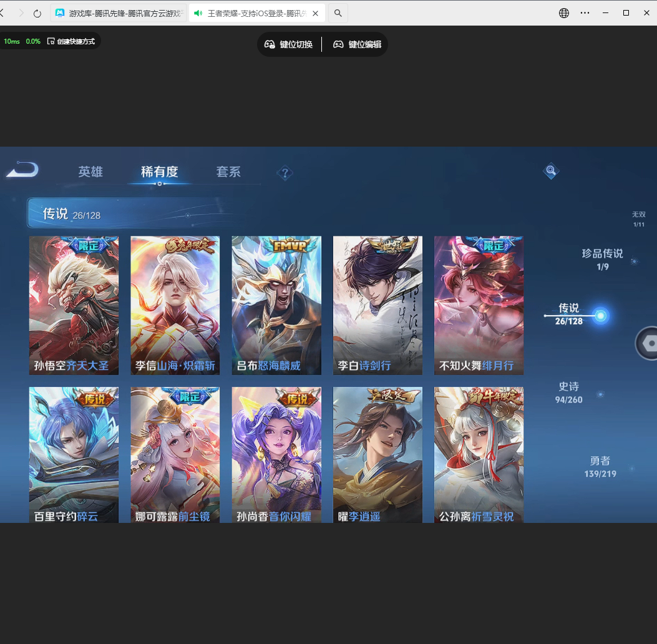
Task: Open the browser three-dot menu
Action: (x=585, y=12)
